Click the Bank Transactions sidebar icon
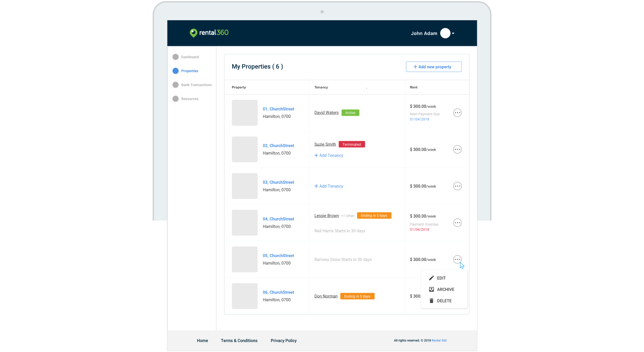The height and width of the screenshot is (352, 644). 175,85
